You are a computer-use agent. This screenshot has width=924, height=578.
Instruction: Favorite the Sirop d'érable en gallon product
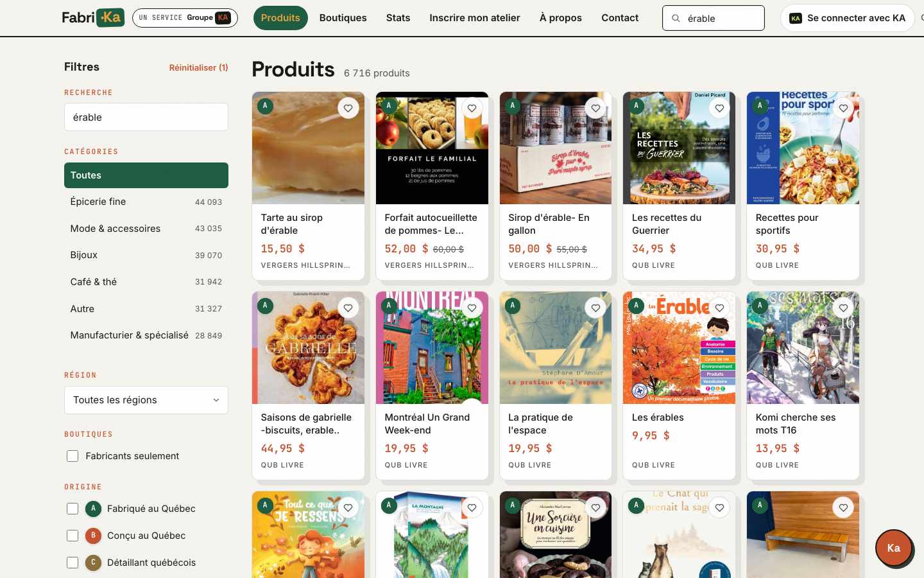[x=595, y=109]
